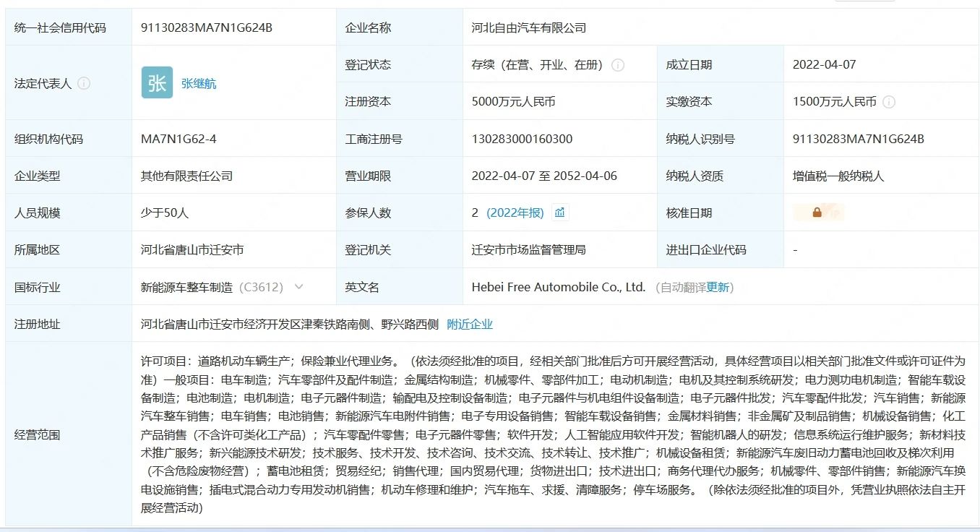Click the organization code MA7N1G62-4

pyautogui.click(x=179, y=139)
